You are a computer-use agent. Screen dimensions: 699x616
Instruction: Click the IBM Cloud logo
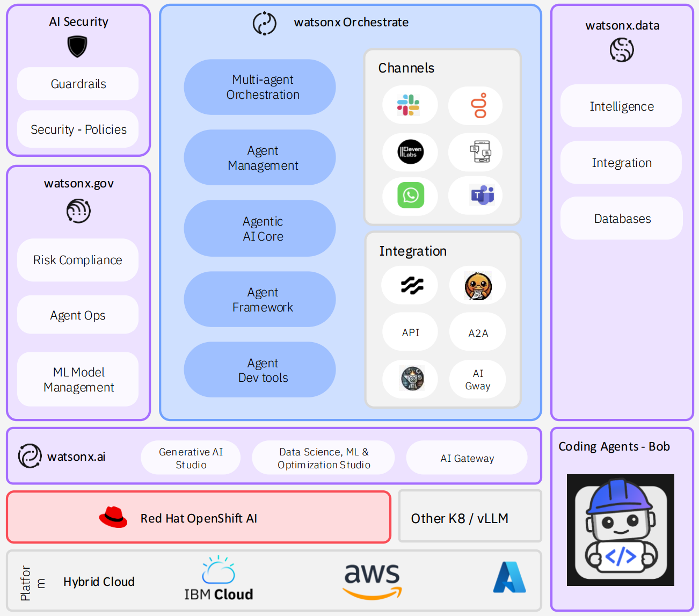coord(219,578)
